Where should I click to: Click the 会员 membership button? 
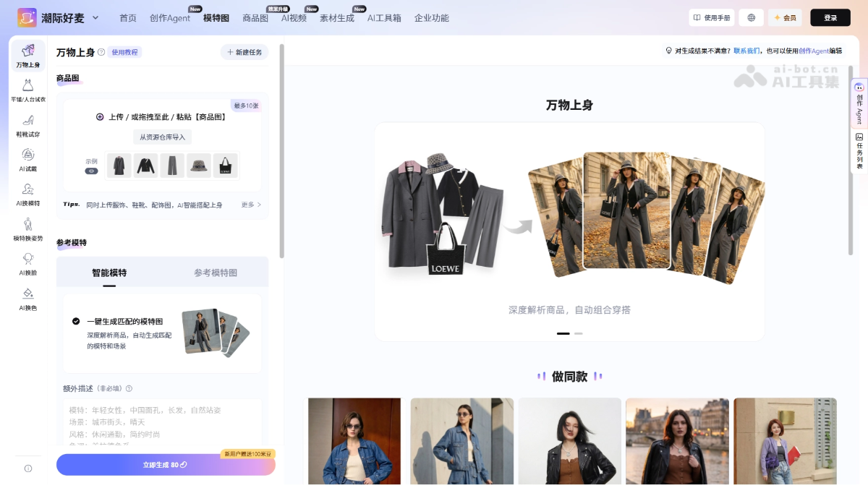pos(785,17)
